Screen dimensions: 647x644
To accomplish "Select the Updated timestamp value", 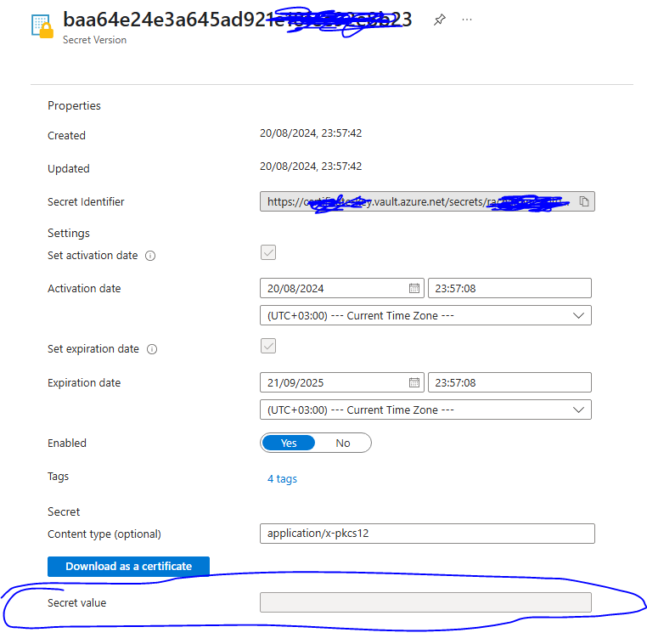I will click(311, 167).
